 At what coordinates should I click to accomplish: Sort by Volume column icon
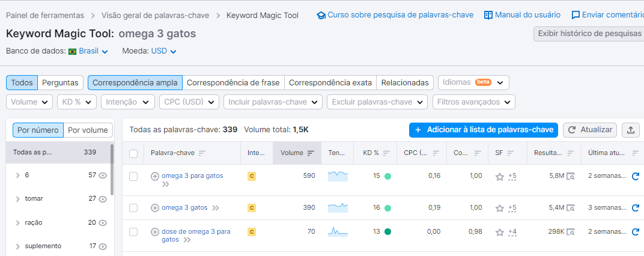[311, 153]
